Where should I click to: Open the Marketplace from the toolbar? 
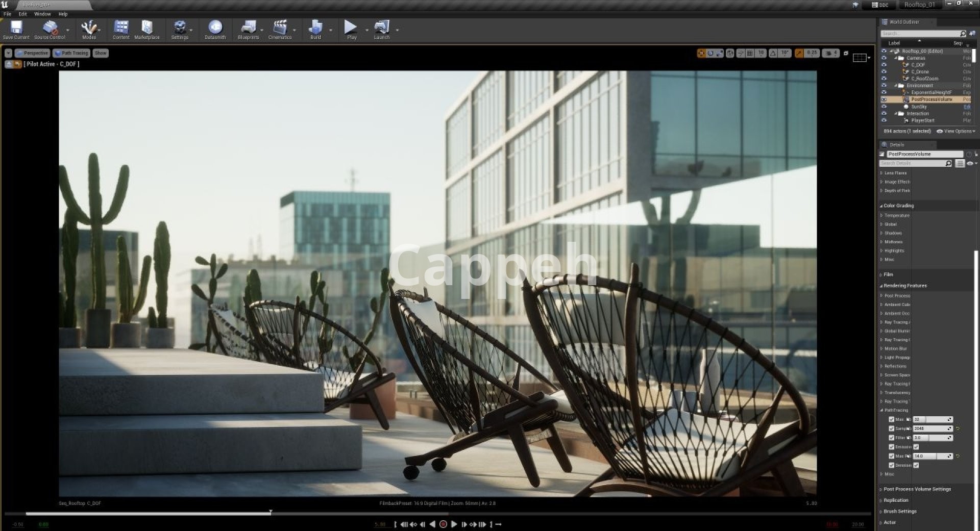147,29
